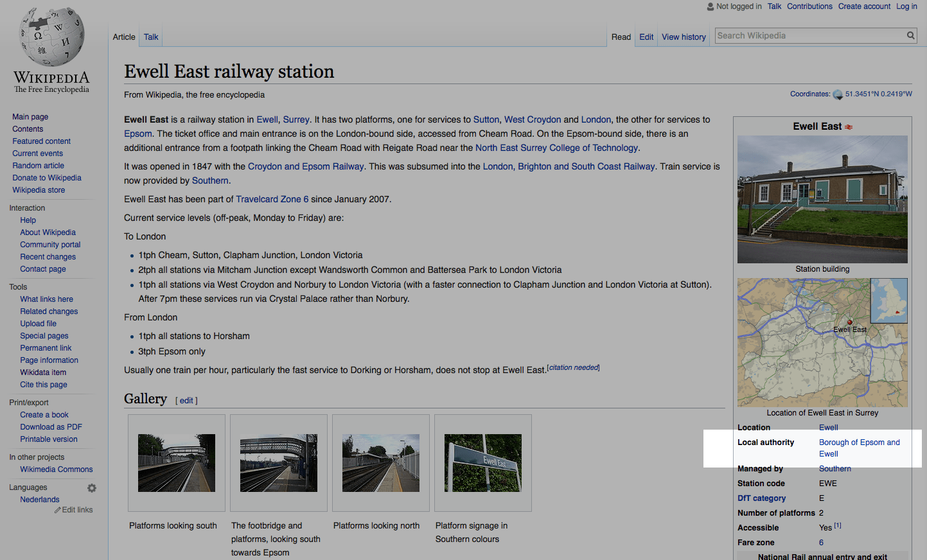Open the coordinates 51.3451°N 0.2419°W link
The height and width of the screenshot is (560, 927).
click(878, 94)
